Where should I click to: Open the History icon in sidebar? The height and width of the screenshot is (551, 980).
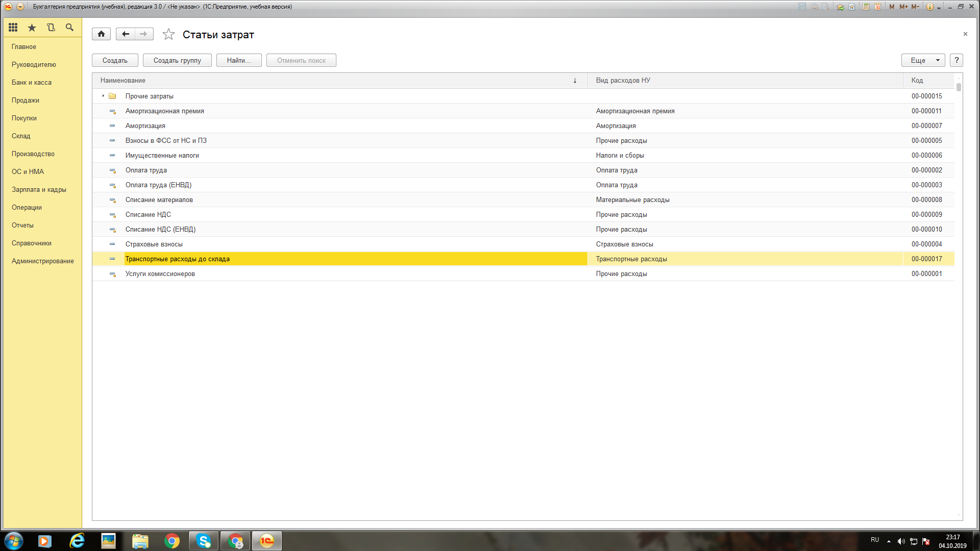[x=51, y=28]
